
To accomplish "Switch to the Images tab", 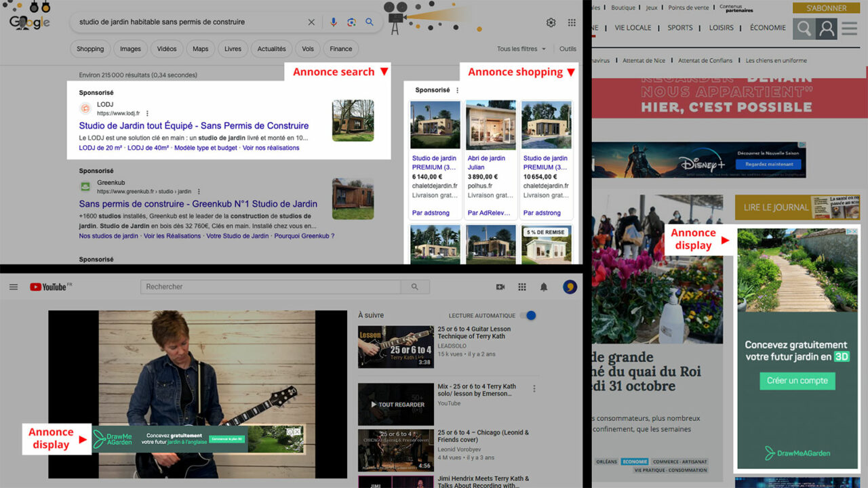I will pos(130,49).
